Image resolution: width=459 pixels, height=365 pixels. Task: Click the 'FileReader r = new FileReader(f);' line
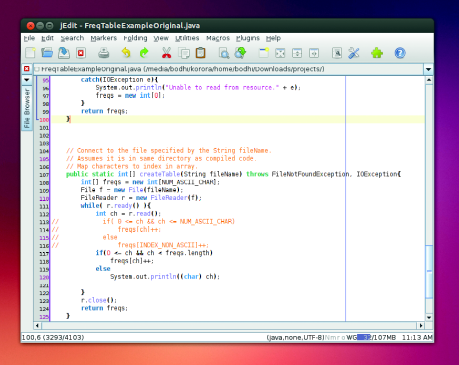pyautogui.click(x=141, y=198)
